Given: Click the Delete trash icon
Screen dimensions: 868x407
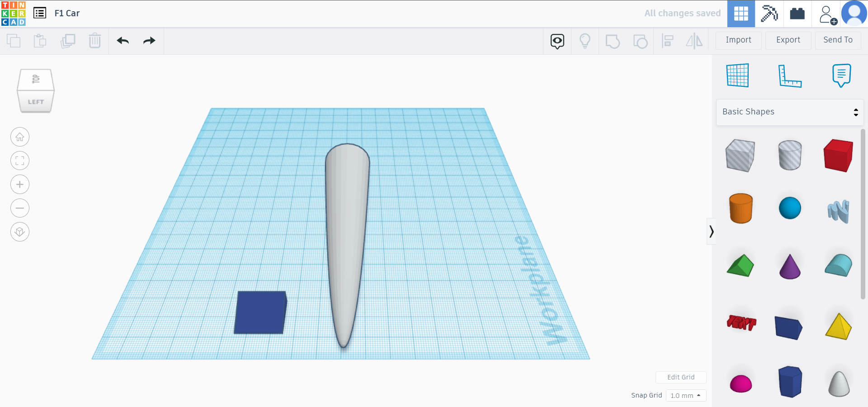Looking at the screenshot, I should tap(95, 41).
